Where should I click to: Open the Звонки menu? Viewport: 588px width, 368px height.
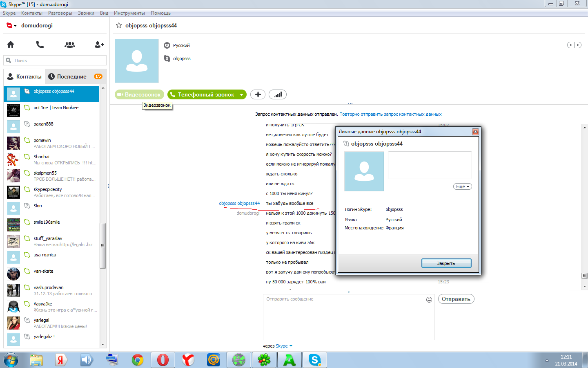tap(86, 13)
